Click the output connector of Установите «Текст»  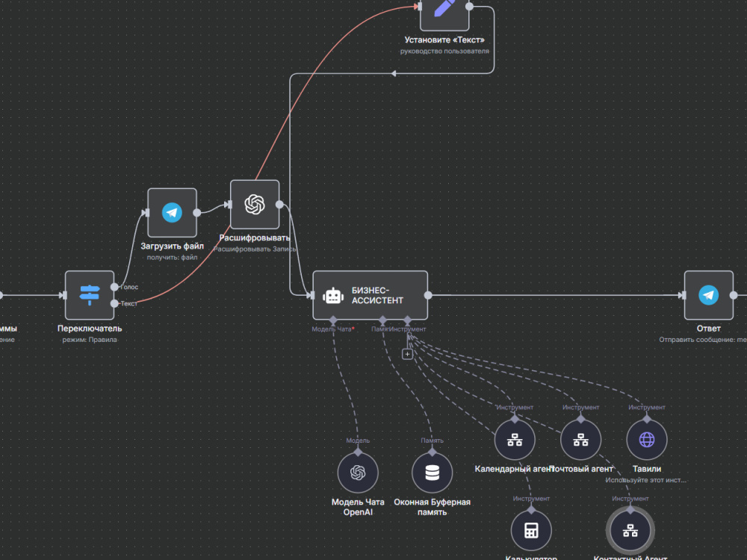pyautogui.click(x=469, y=6)
